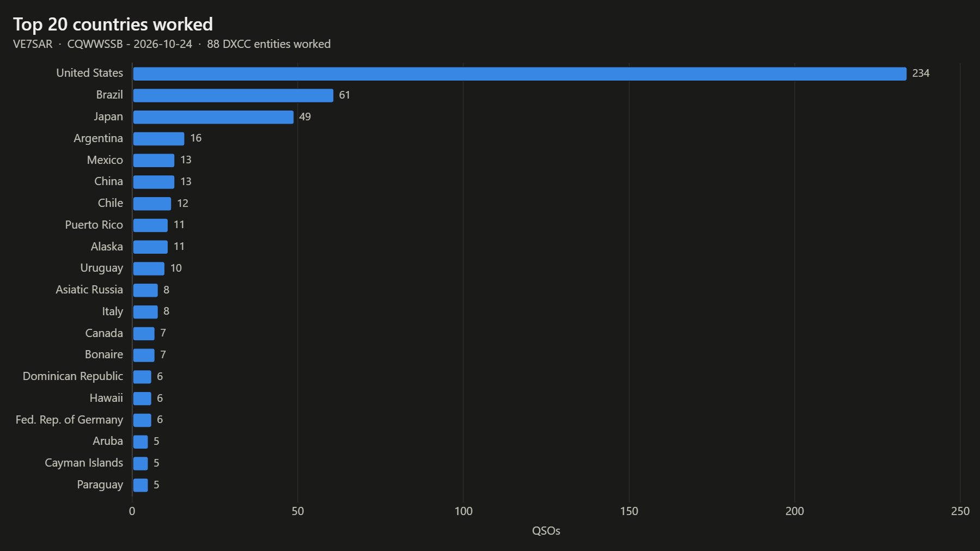Click the 'VE7SAR' callsign in subtitle
The height and width of the screenshot is (551, 980).
tap(33, 44)
